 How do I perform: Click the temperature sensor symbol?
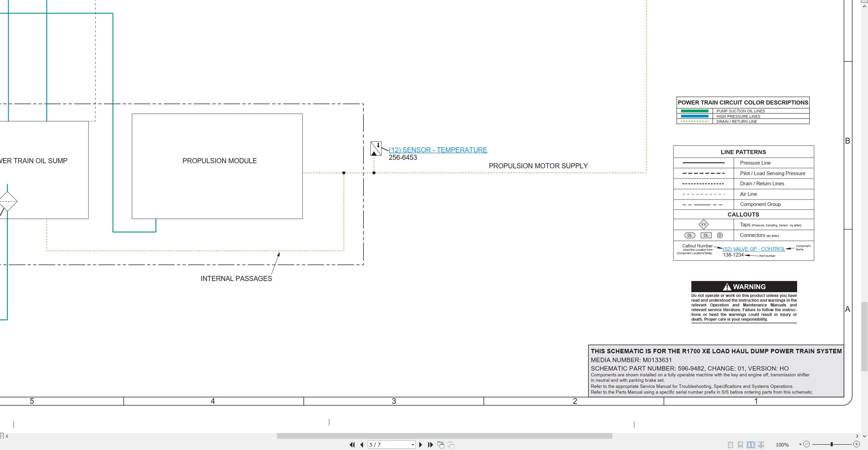pos(376,149)
